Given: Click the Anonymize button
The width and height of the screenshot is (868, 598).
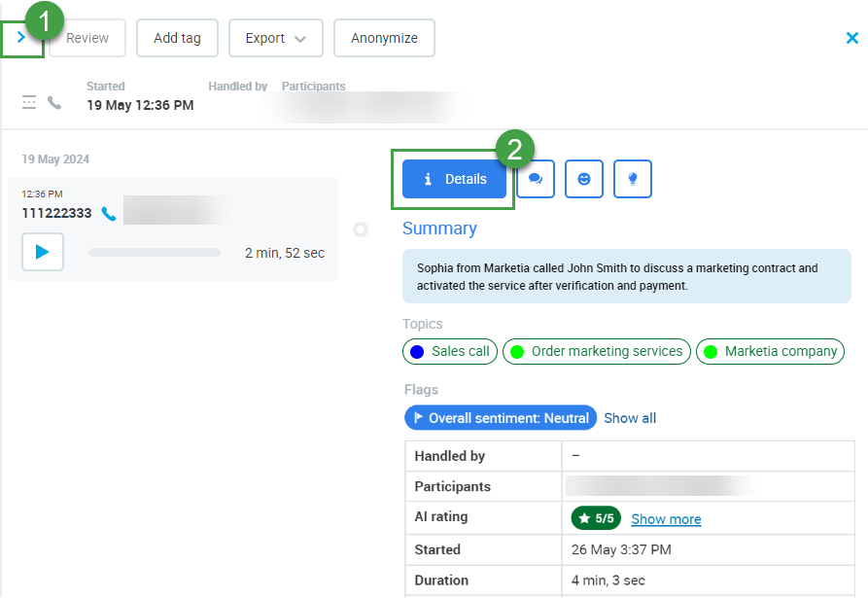Looking at the screenshot, I should [384, 38].
